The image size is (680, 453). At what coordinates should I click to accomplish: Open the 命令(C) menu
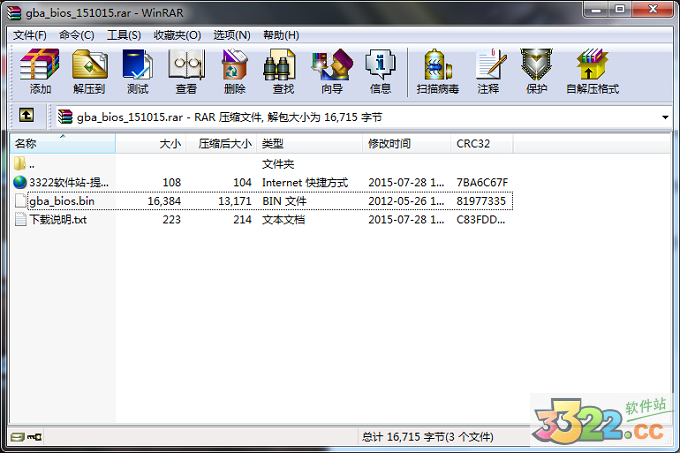tap(77, 35)
